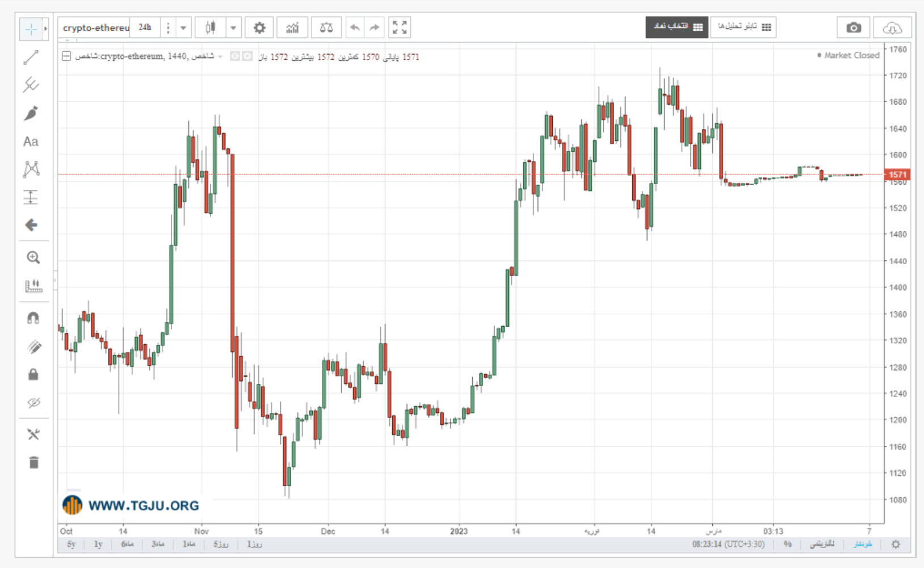924x568 pixels.
Task: Select the price range measure tool
Action: (x=31, y=197)
